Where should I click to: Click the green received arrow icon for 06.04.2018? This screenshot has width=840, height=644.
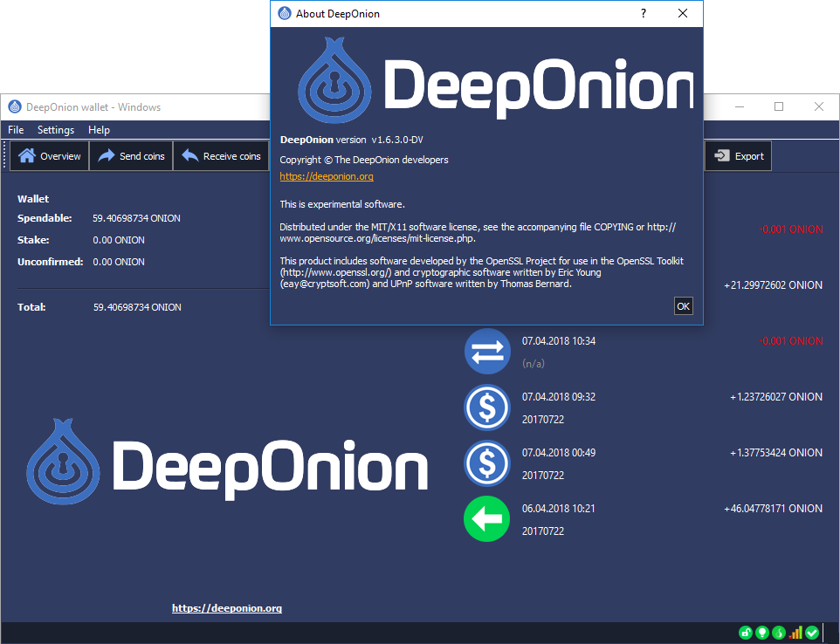[487, 518]
